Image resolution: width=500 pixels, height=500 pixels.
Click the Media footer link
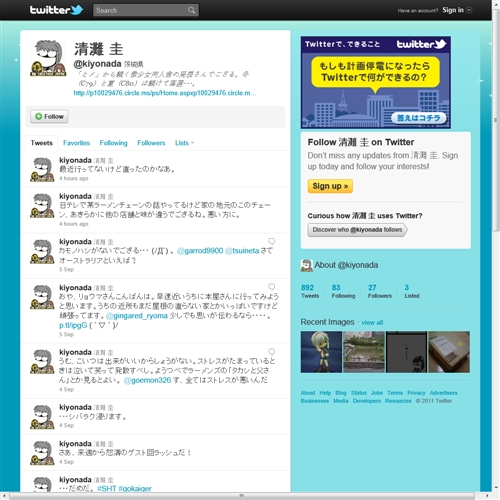(341, 401)
